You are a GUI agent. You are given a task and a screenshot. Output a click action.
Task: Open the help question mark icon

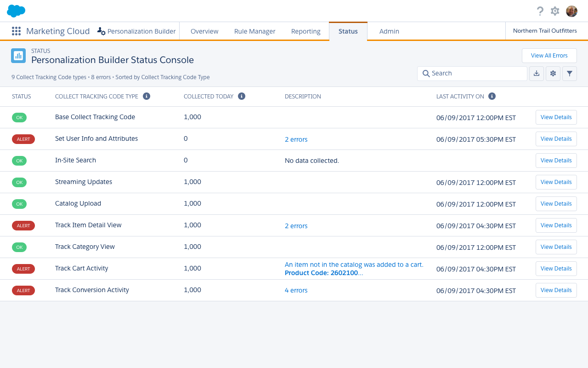(540, 11)
